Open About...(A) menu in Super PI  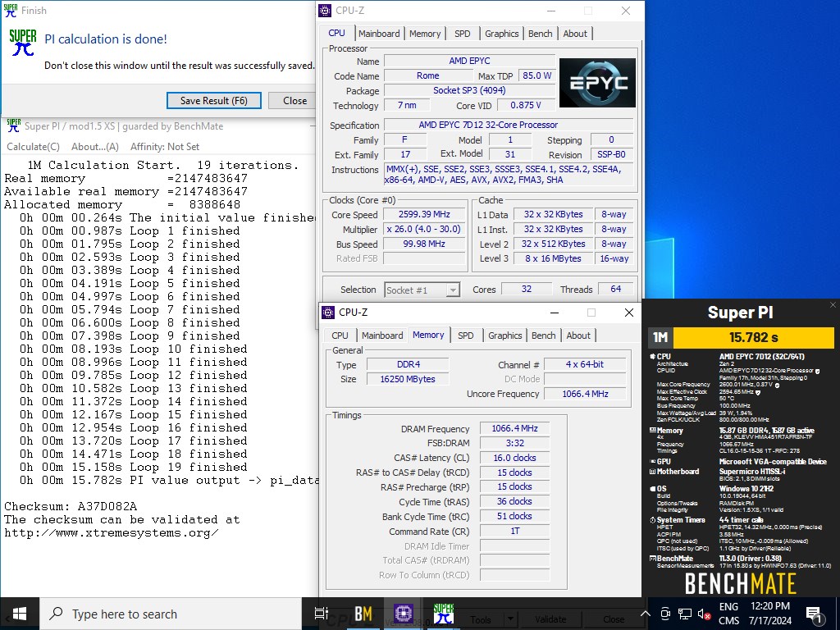(95, 146)
